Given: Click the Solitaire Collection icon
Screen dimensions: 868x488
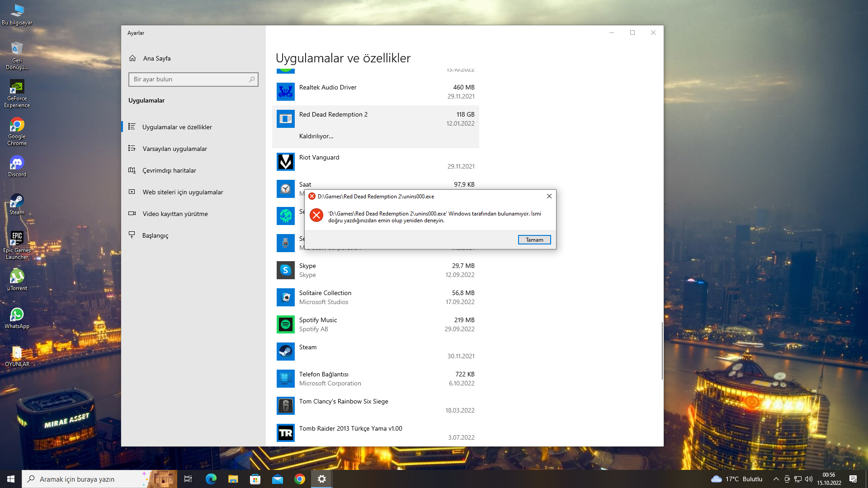Looking at the screenshot, I should pos(286,297).
